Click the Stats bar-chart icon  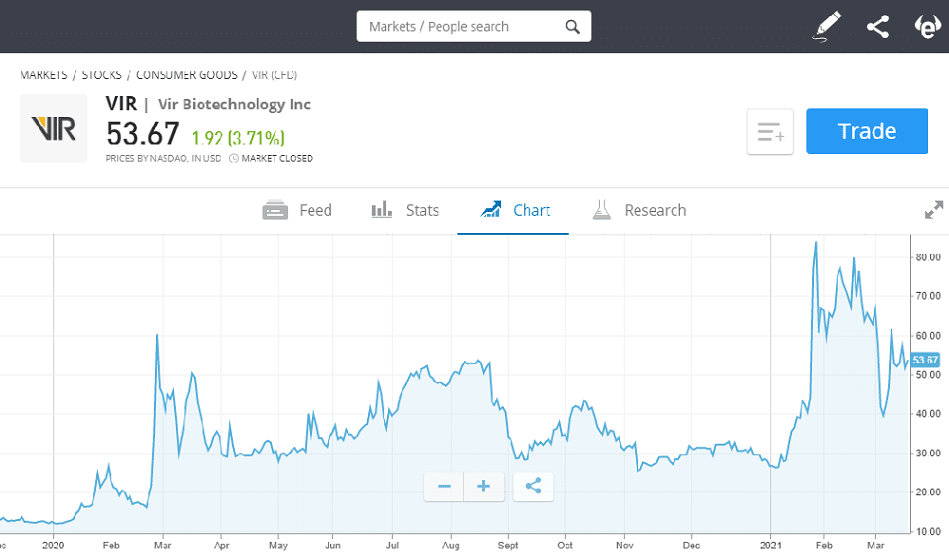(x=381, y=210)
